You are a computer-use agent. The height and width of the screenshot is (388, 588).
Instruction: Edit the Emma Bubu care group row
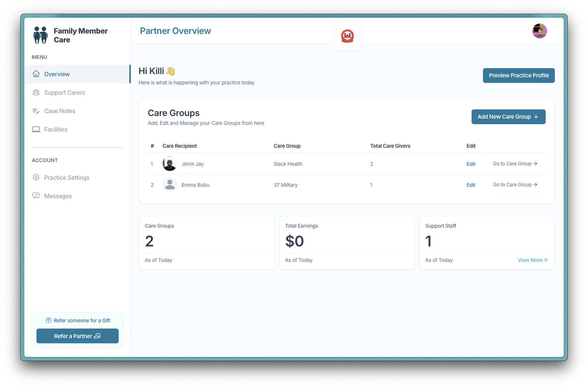point(471,185)
